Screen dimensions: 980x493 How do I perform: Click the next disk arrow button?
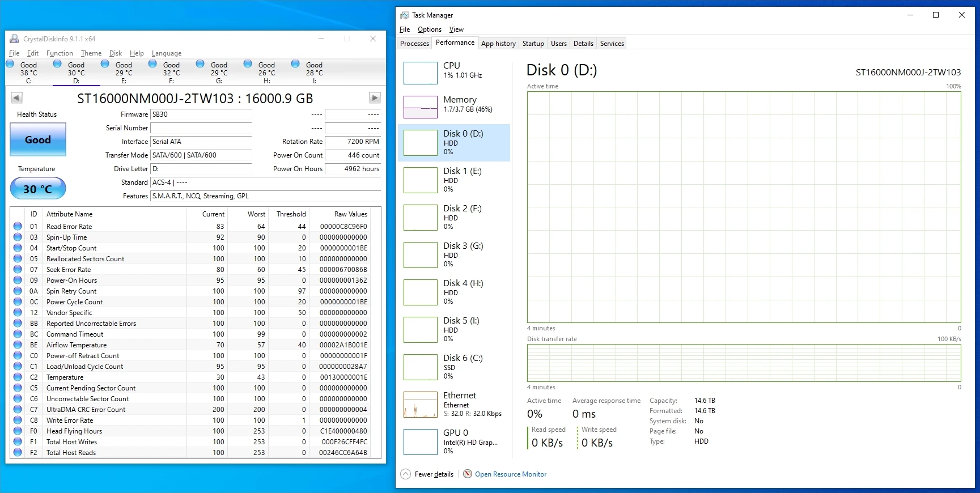[x=375, y=98]
